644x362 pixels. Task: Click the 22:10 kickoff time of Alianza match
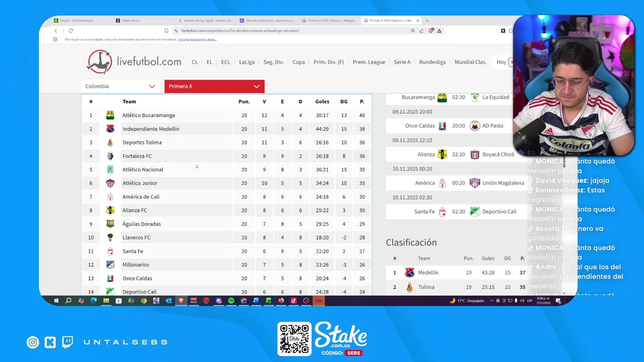click(458, 154)
